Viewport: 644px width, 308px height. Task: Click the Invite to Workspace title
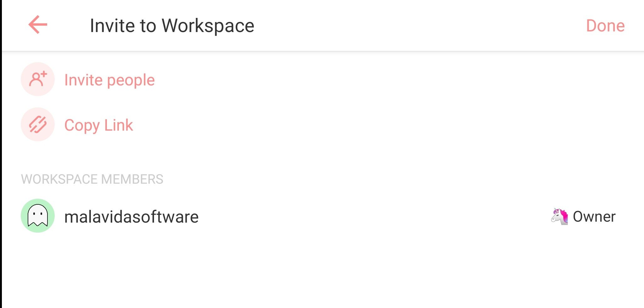click(172, 25)
